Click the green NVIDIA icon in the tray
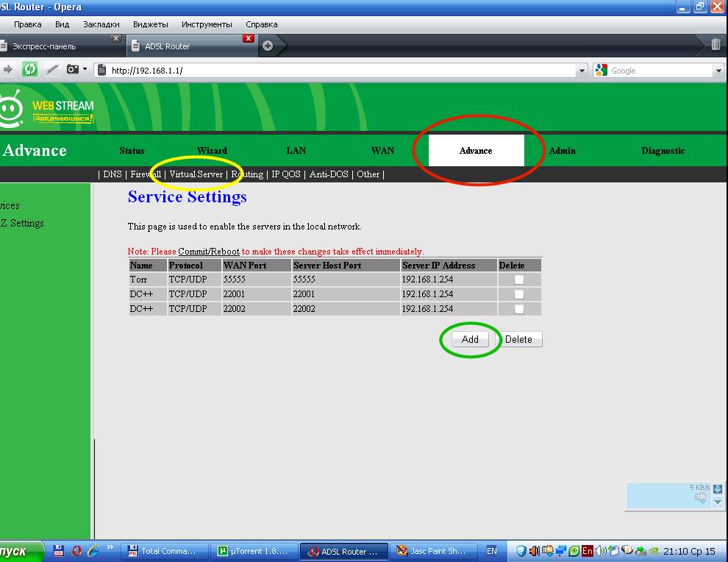The width and height of the screenshot is (728, 562). pyautogui.click(x=654, y=551)
